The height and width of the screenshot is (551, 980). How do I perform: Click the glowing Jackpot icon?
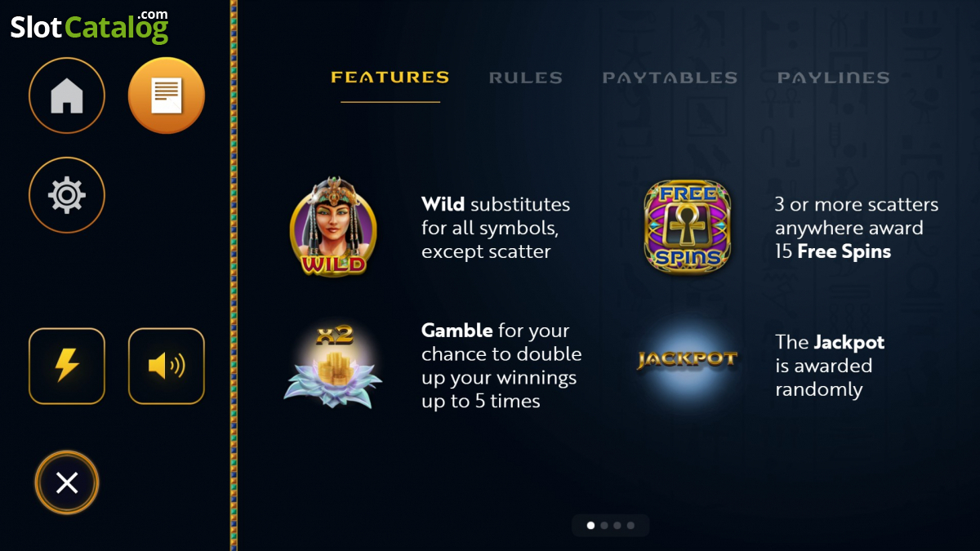click(687, 359)
